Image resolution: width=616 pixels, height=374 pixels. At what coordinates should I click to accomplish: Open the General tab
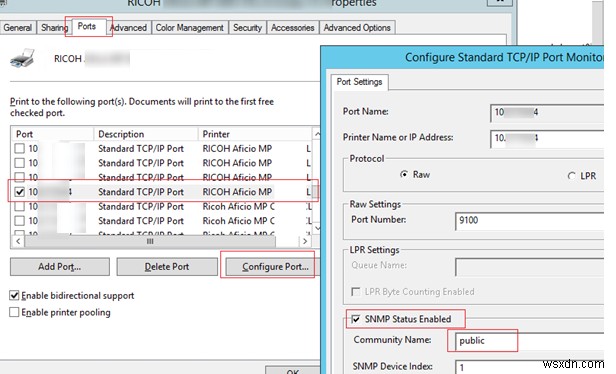coord(18,28)
